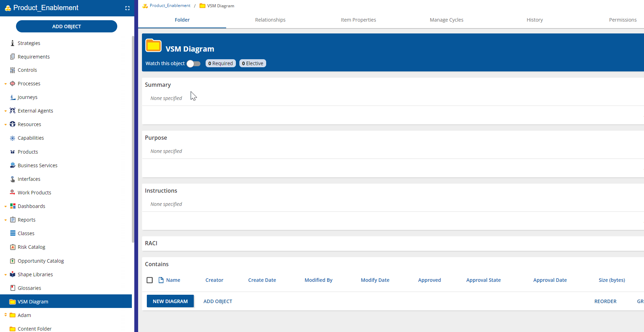Click the Controls icon
This screenshot has height=332, width=644.
[12, 70]
